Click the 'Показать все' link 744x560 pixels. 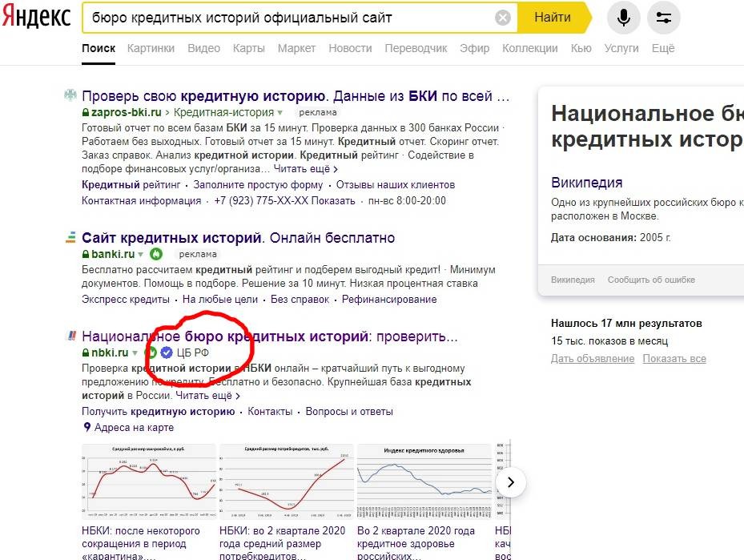click(x=674, y=359)
